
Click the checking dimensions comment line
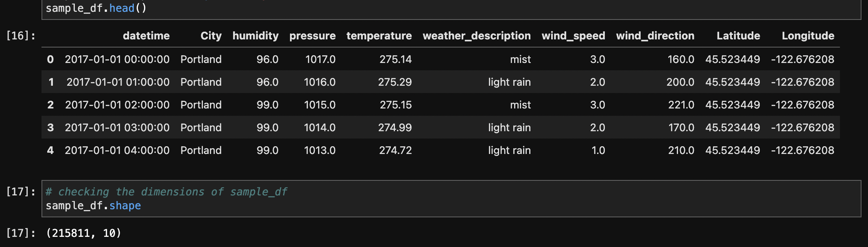(166, 192)
